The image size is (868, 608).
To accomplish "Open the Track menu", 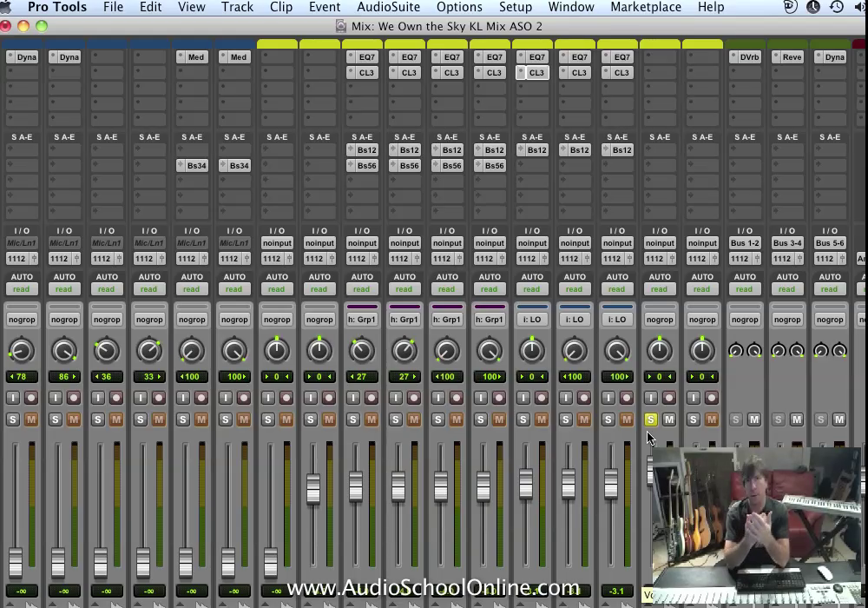I will coord(238,7).
